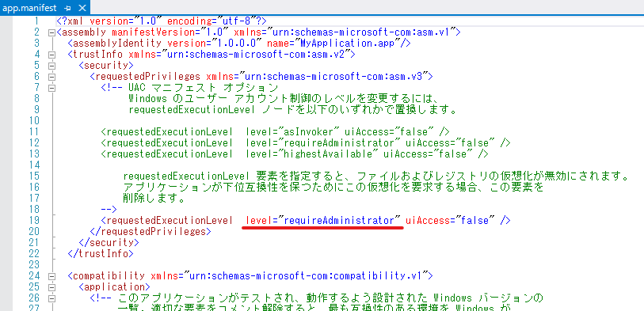Click the "urn:schemas-microsoft-com:compatibility.v1" namespace value
Screen dimensions: 644x311
307,275
